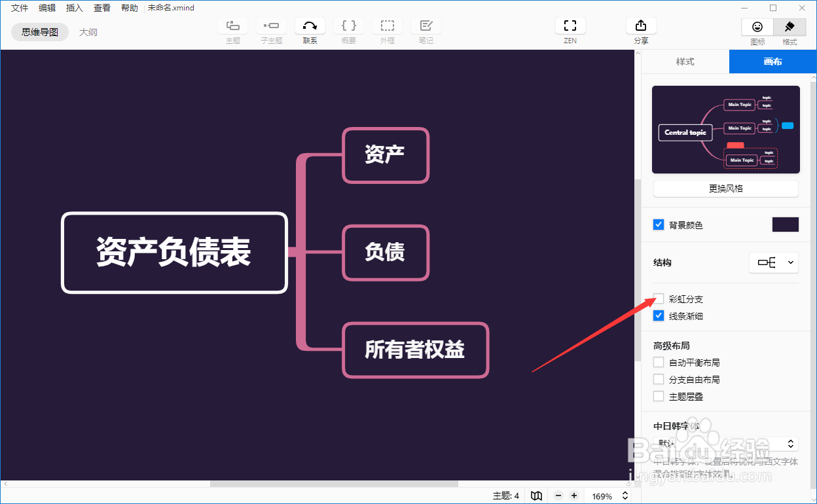Expand the zoom percentage stepper
The height and width of the screenshot is (504, 817).
pyautogui.click(x=625, y=495)
